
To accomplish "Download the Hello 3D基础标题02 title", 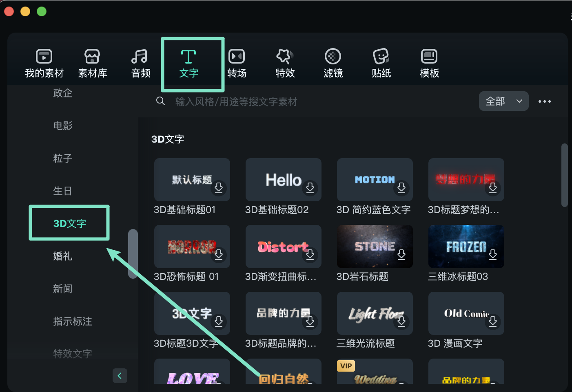I will (x=310, y=188).
